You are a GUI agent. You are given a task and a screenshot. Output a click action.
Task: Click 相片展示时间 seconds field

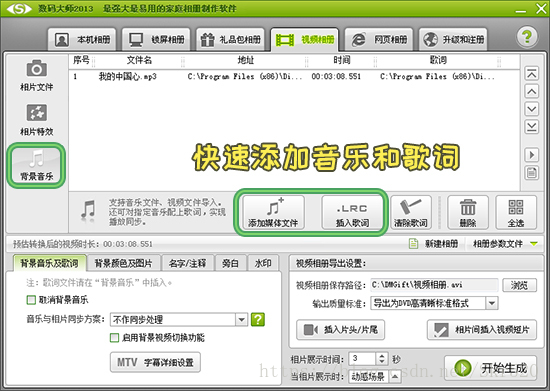tap(362, 359)
